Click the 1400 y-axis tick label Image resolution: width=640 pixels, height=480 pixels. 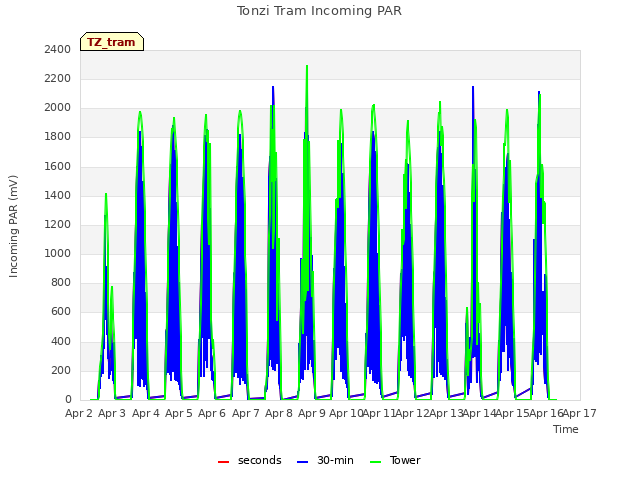click(x=58, y=196)
